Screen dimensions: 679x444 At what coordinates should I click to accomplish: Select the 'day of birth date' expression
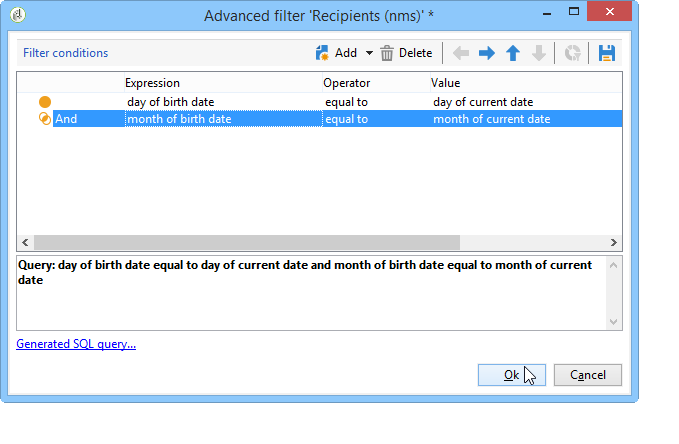(171, 102)
